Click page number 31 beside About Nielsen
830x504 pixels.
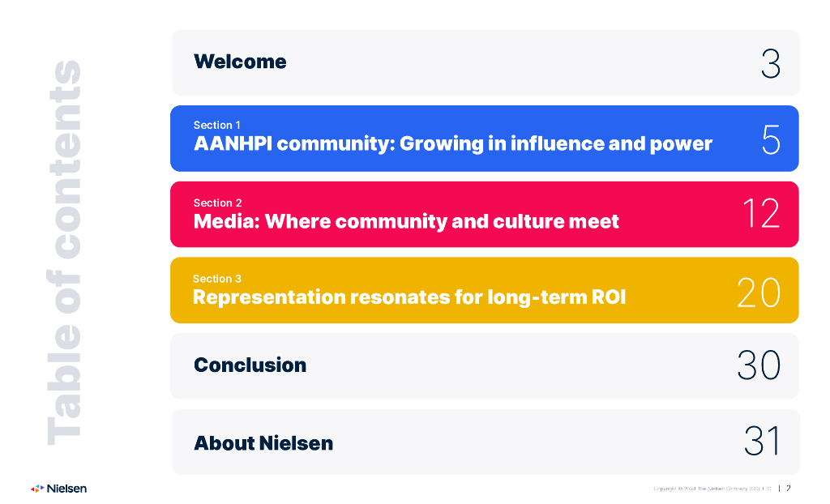click(x=762, y=442)
